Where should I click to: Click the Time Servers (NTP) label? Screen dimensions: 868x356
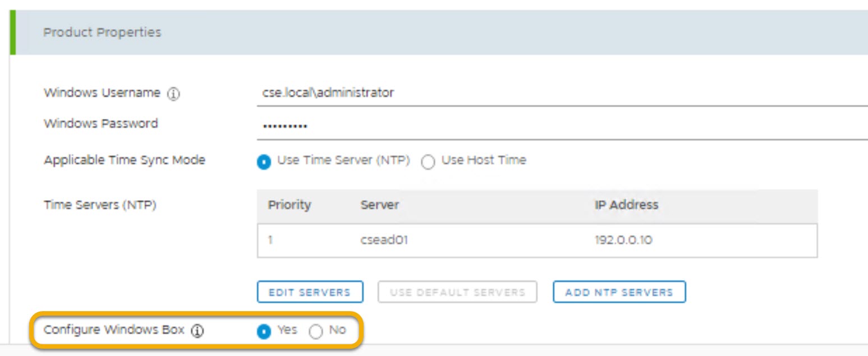100,205
